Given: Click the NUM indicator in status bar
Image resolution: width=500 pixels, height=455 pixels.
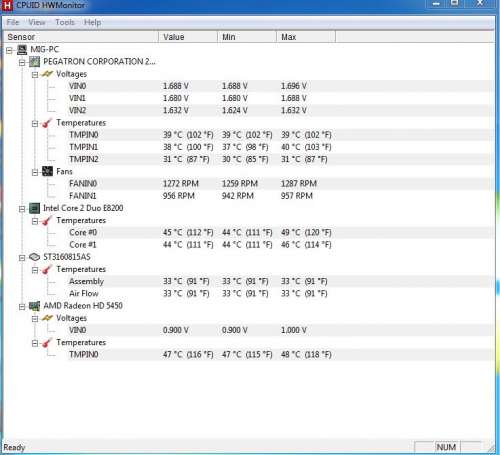Looking at the screenshot, I should (446, 447).
